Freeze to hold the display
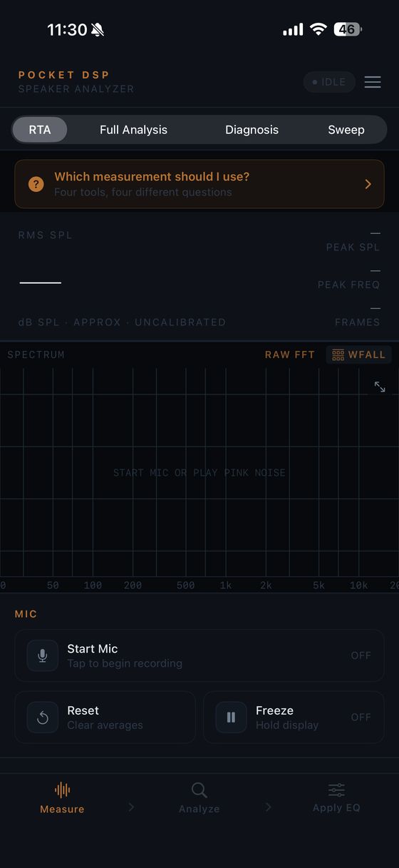This screenshot has width=399, height=868. click(x=294, y=718)
